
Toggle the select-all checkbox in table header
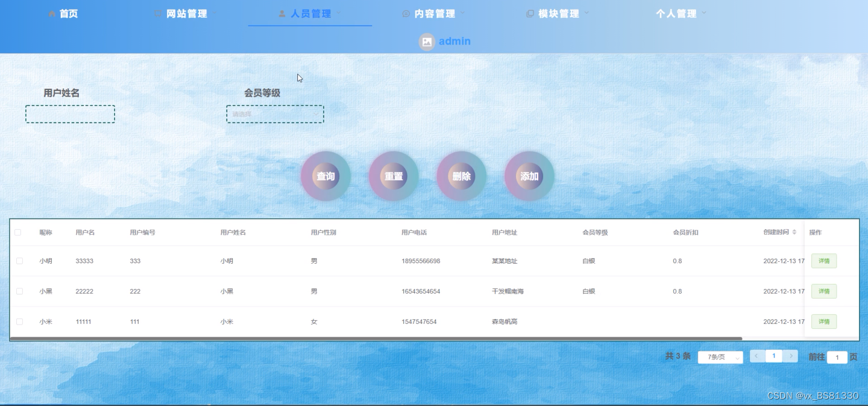click(17, 232)
